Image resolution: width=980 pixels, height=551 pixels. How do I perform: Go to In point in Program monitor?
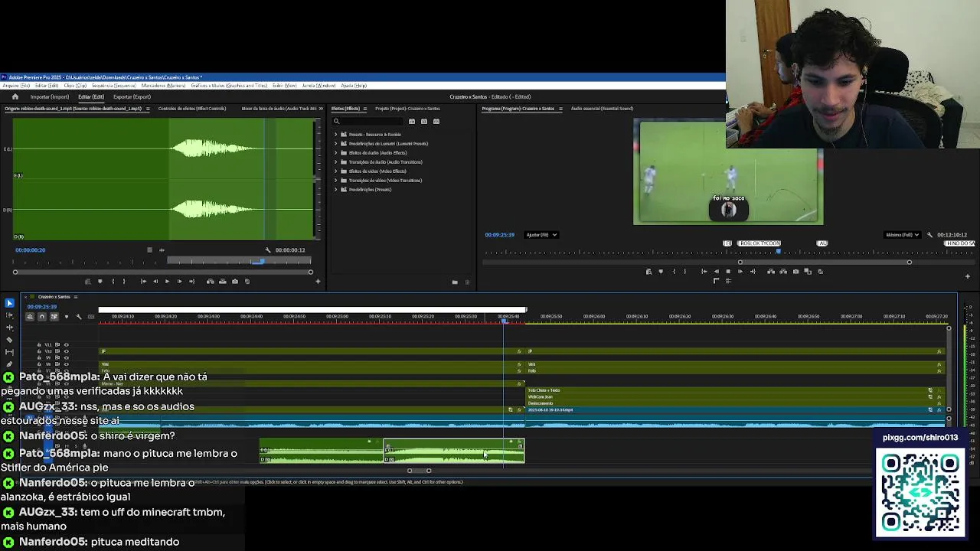[x=704, y=272]
